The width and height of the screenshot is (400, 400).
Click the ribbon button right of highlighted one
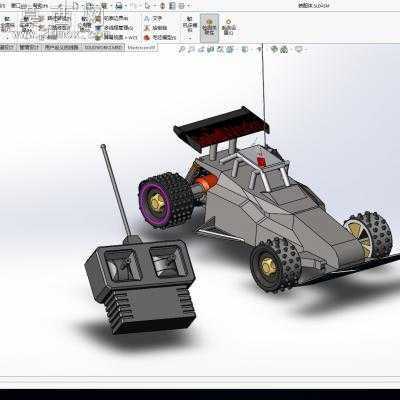click(x=229, y=27)
